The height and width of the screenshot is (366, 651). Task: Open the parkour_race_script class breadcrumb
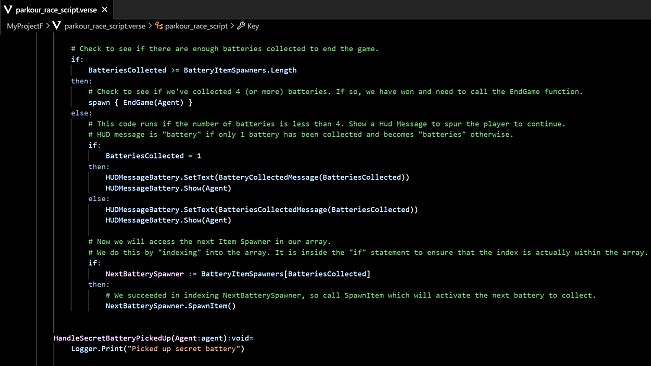tap(196, 26)
